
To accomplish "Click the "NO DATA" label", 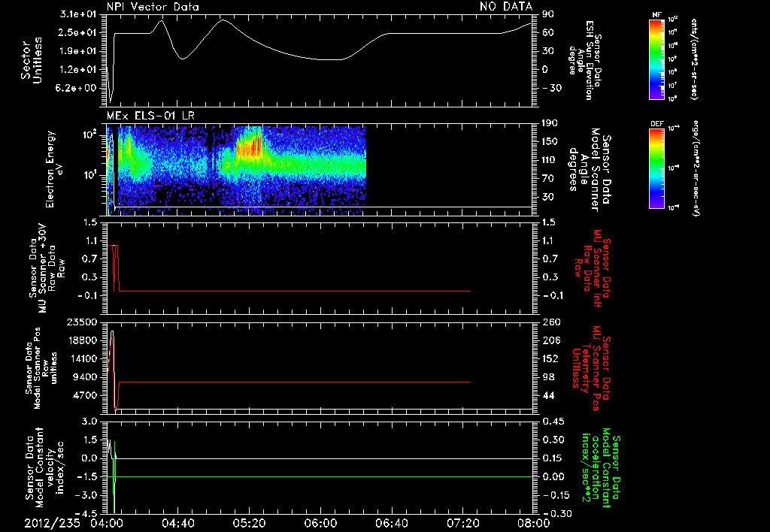I will point(506,7).
